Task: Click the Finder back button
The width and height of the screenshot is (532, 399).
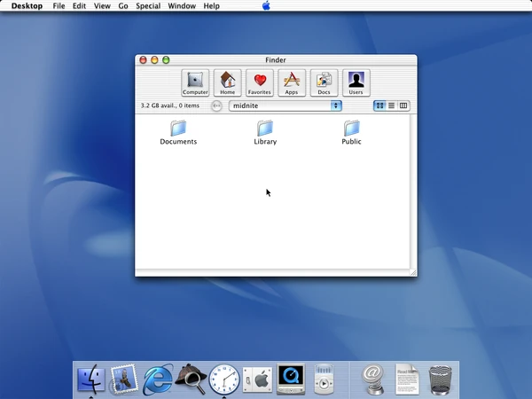Action: coord(216,106)
